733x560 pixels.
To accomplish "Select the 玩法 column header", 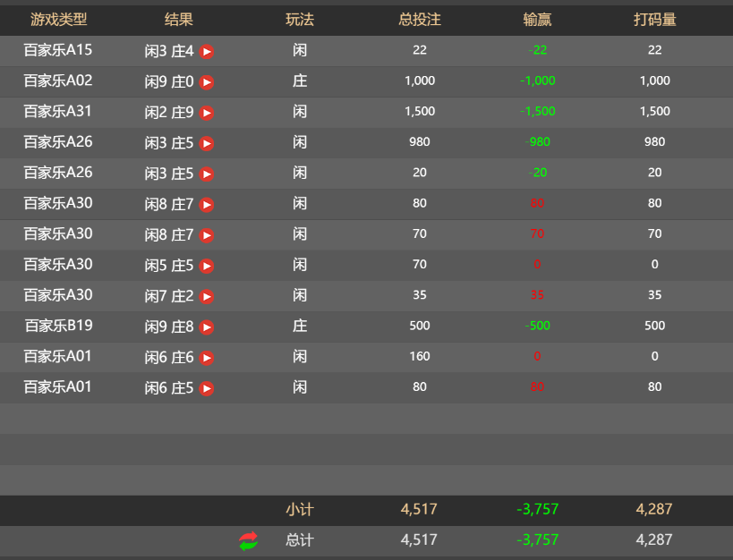I will (x=300, y=19).
